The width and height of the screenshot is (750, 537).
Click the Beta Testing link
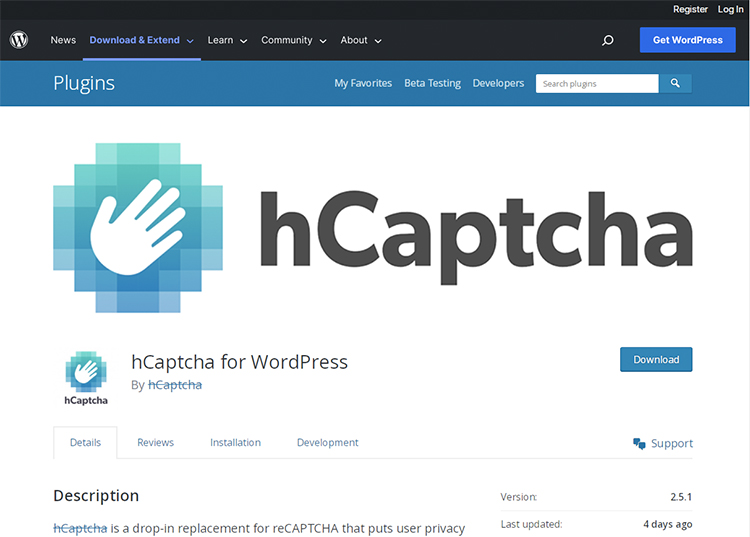[x=432, y=83]
